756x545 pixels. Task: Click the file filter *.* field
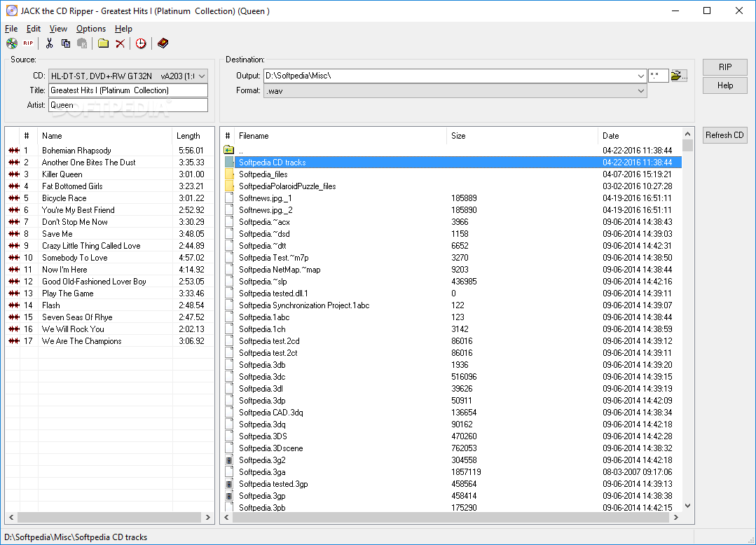(658, 76)
